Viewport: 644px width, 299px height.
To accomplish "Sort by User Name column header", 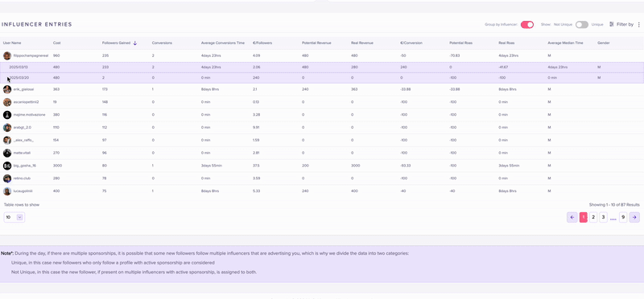I will pos(12,43).
